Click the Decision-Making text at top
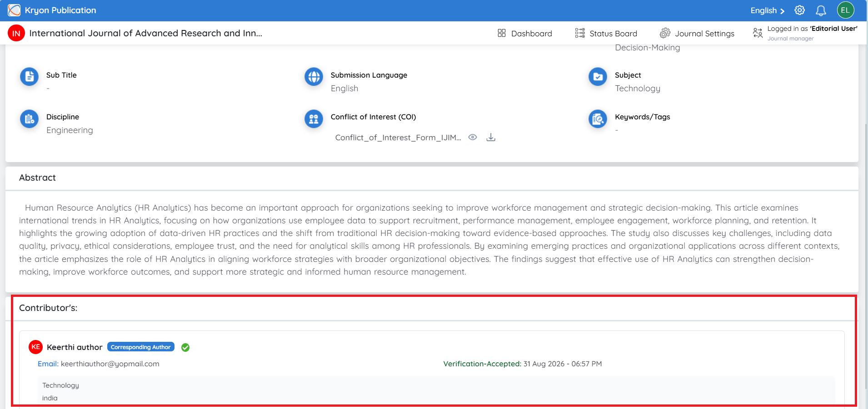Screen dimensions: 868x409 (x=648, y=48)
